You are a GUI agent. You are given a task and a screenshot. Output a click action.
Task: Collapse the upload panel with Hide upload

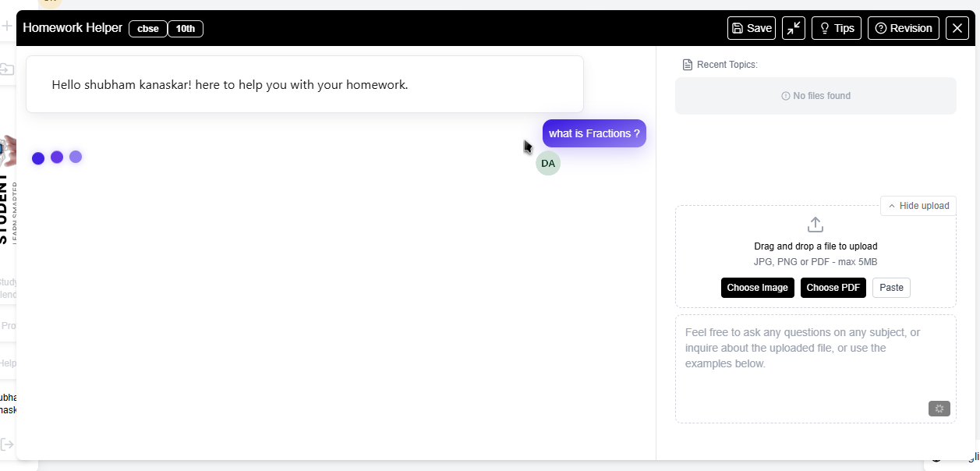[918, 206]
